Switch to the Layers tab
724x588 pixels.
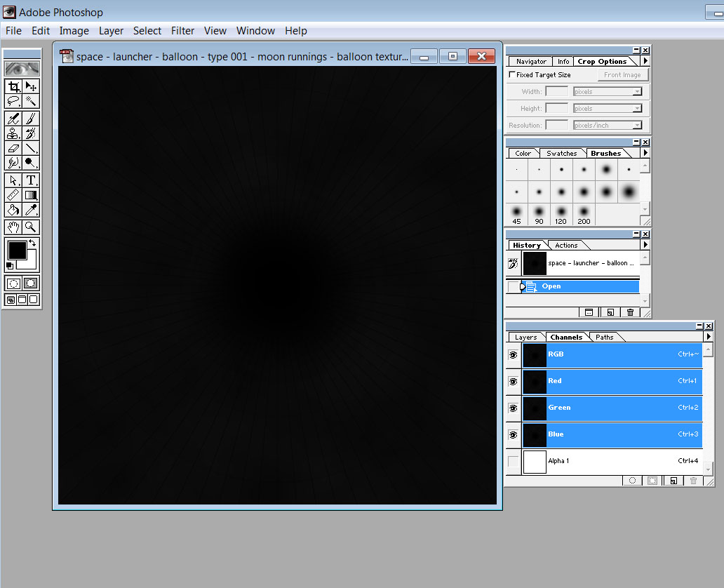pyautogui.click(x=525, y=338)
